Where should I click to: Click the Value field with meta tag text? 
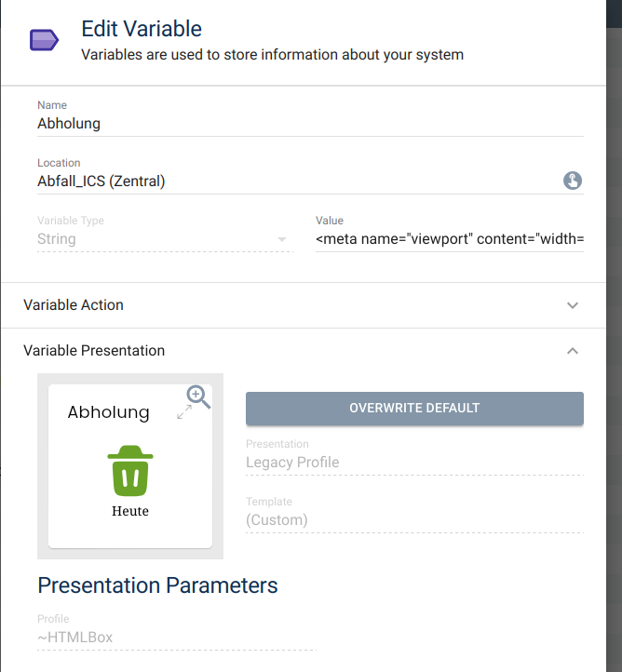pos(450,239)
